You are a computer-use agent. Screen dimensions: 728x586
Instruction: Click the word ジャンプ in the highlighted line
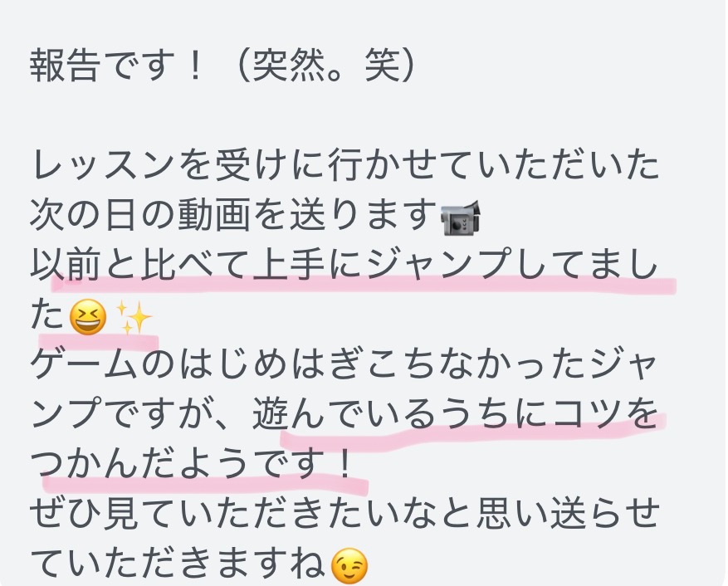[437, 266]
